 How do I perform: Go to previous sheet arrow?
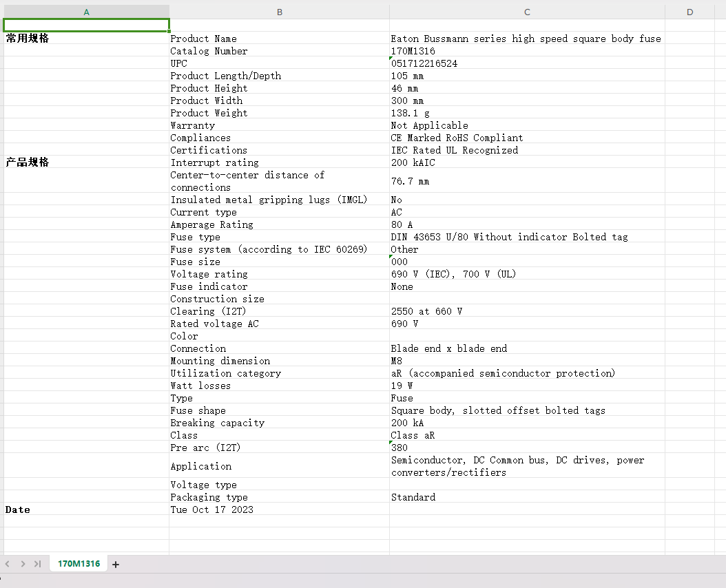tap(8, 564)
